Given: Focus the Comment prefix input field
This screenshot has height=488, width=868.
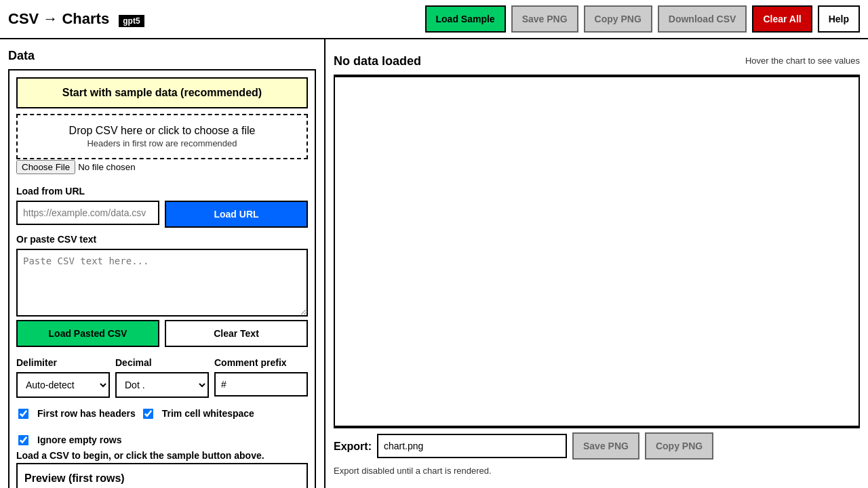Looking at the screenshot, I should (261, 384).
